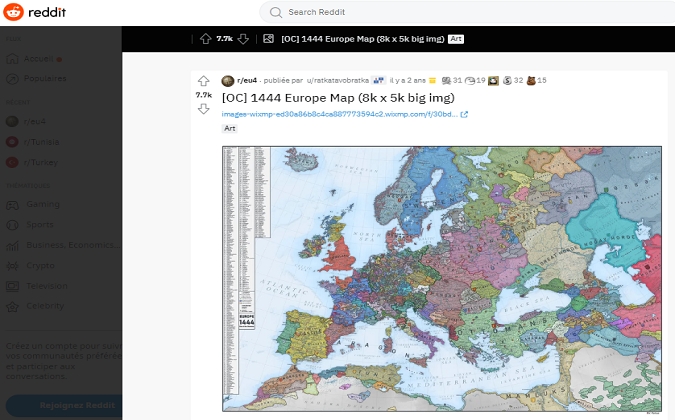This screenshot has width=675, height=420.
Task: Open r/Turkey in recent list
Action: [40, 163]
